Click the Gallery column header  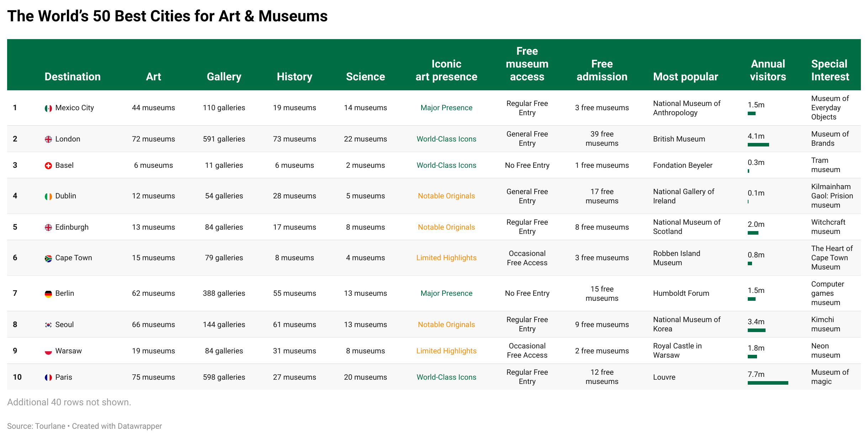click(x=224, y=76)
